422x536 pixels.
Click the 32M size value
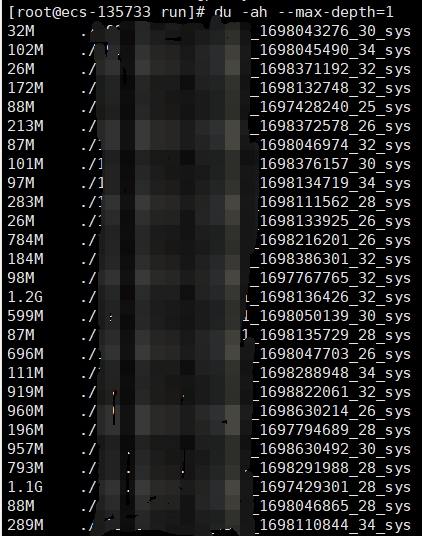(21, 31)
